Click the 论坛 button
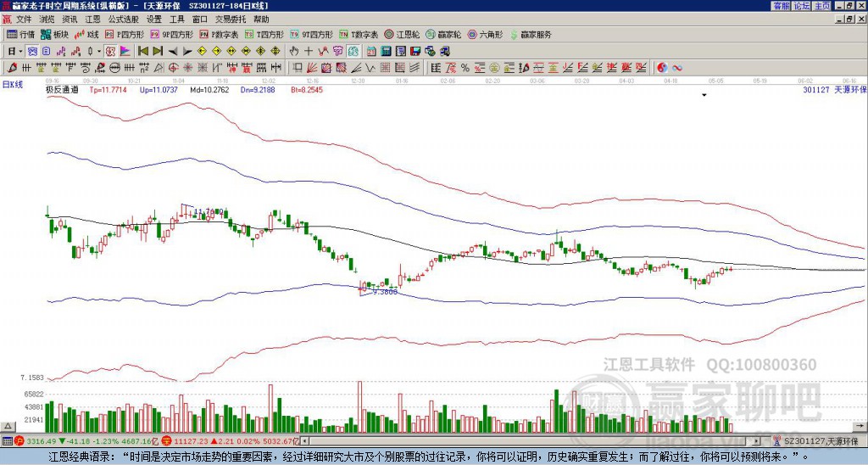This screenshot has height=465, width=868. pyautogui.click(x=802, y=5)
